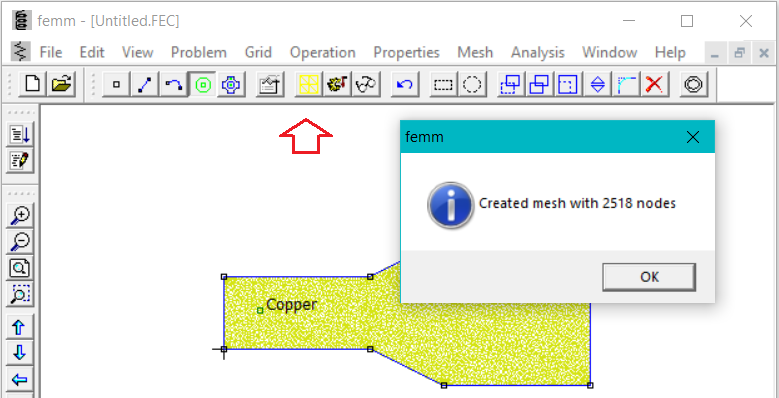This screenshot has width=779, height=398.
Task: Click the copy selected objects icon
Action: [x=540, y=84]
